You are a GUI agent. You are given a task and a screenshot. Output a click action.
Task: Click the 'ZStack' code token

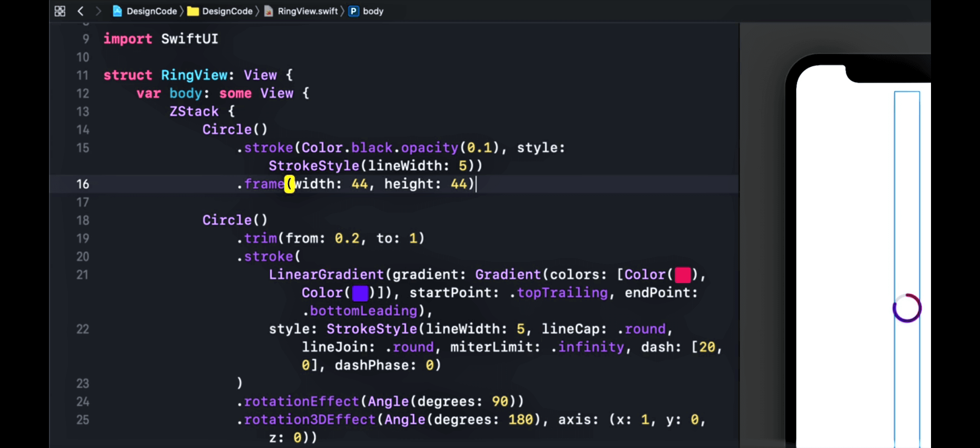pos(194,111)
